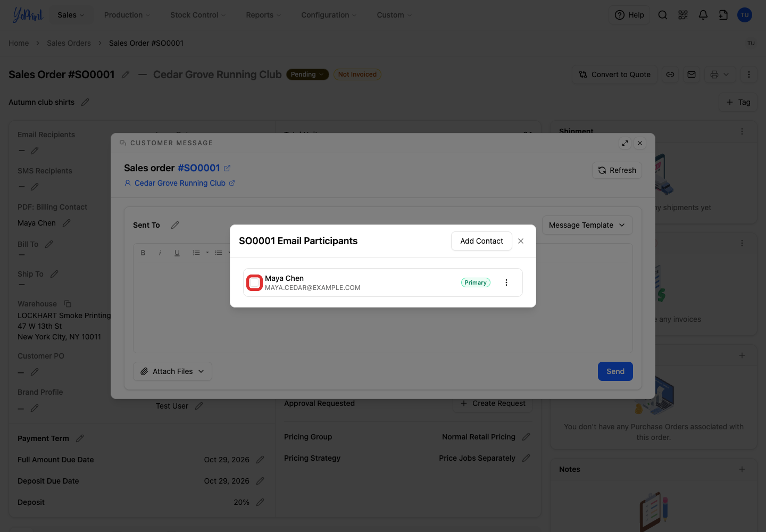The image size is (766, 532).
Task: Send the customer message
Action: point(615,371)
